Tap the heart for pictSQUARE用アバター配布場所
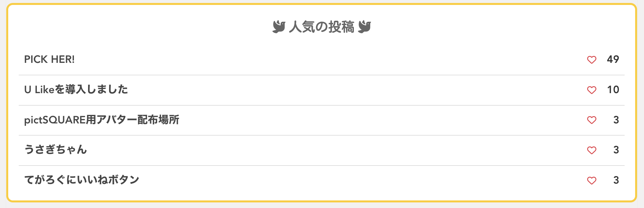This screenshot has width=644, height=208. (591, 120)
